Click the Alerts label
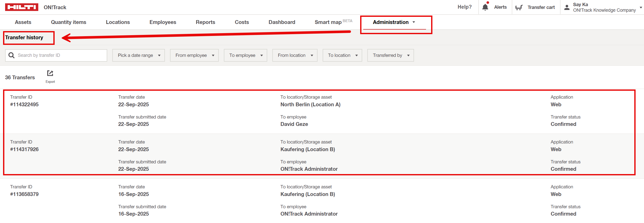The image size is (644, 223). click(500, 7)
